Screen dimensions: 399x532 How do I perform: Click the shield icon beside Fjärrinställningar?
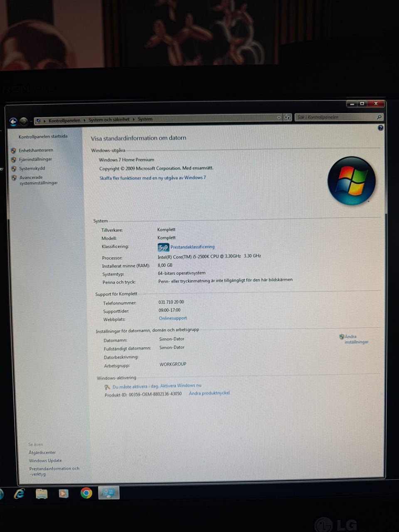click(x=14, y=160)
